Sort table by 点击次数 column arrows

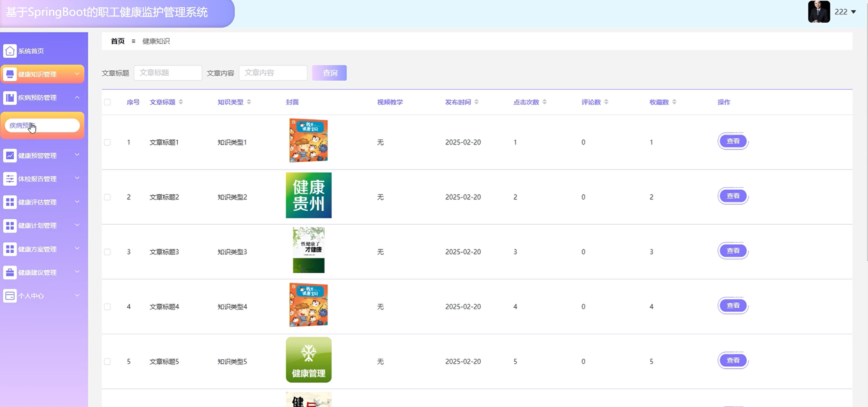coord(545,102)
